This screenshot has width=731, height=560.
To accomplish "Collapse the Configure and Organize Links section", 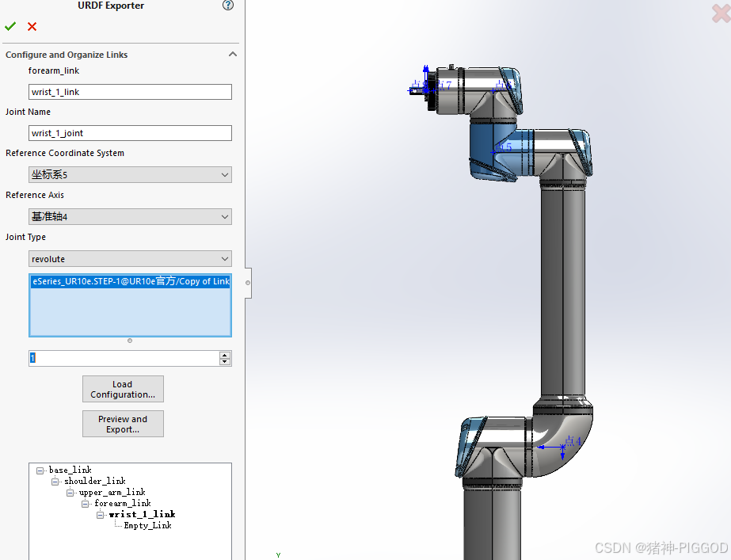I will pyautogui.click(x=232, y=54).
